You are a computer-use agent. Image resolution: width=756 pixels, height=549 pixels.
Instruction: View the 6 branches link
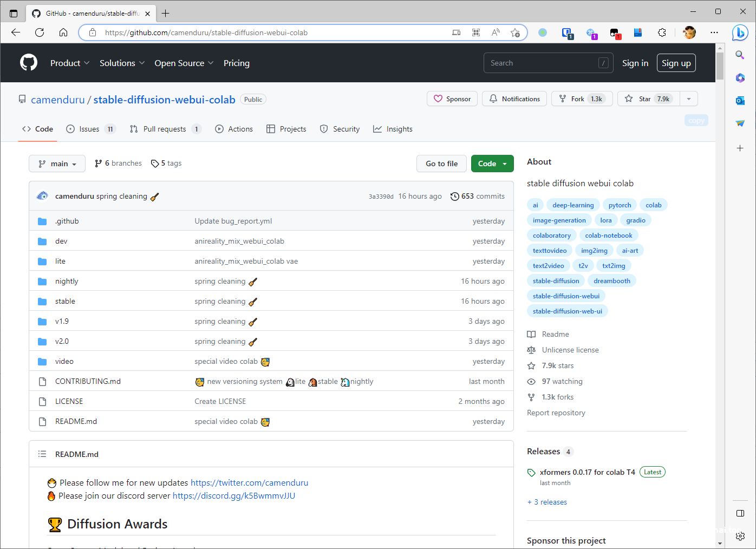(118, 164)
